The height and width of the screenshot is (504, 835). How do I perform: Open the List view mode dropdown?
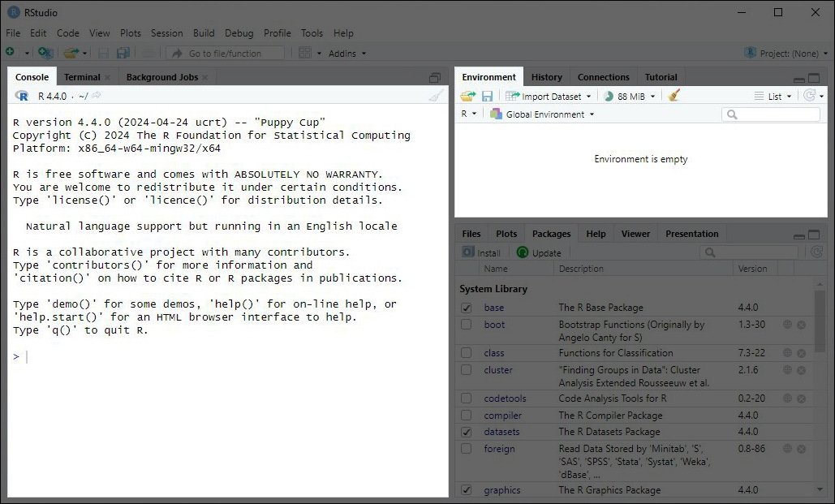(x=773, y=97)
